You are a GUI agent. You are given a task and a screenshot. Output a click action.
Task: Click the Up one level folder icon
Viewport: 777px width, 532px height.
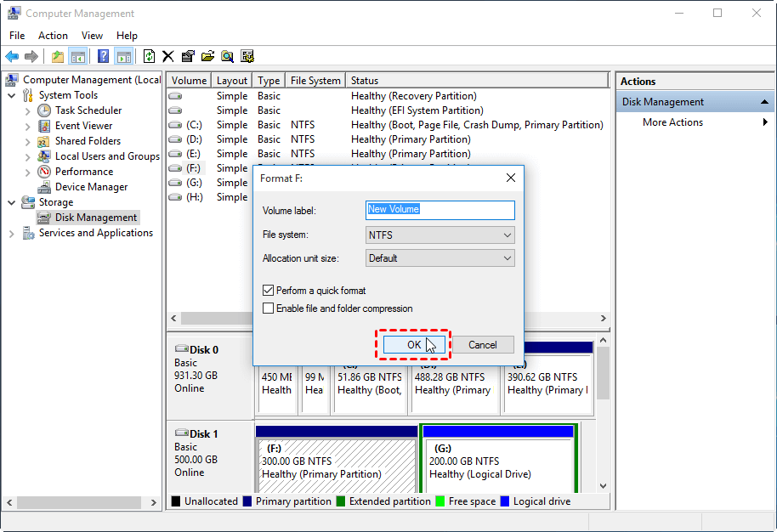[58, 56]
